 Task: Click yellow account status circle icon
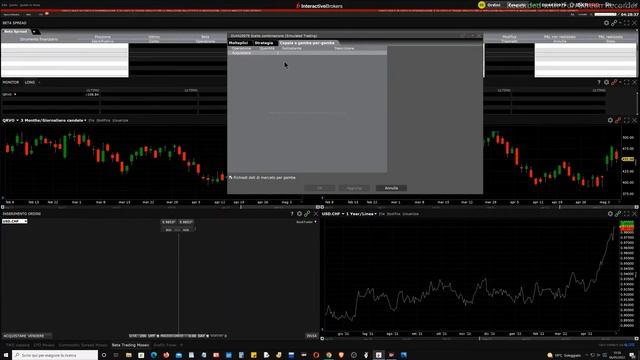482,5
